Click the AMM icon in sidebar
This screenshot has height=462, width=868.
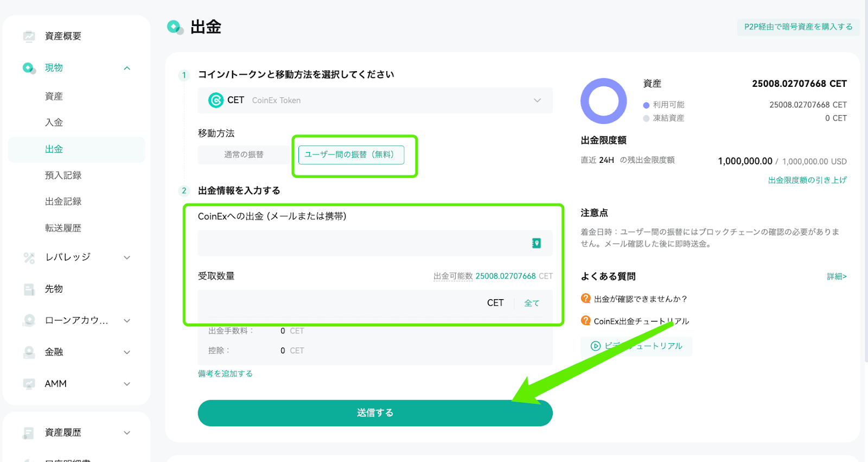29,384
